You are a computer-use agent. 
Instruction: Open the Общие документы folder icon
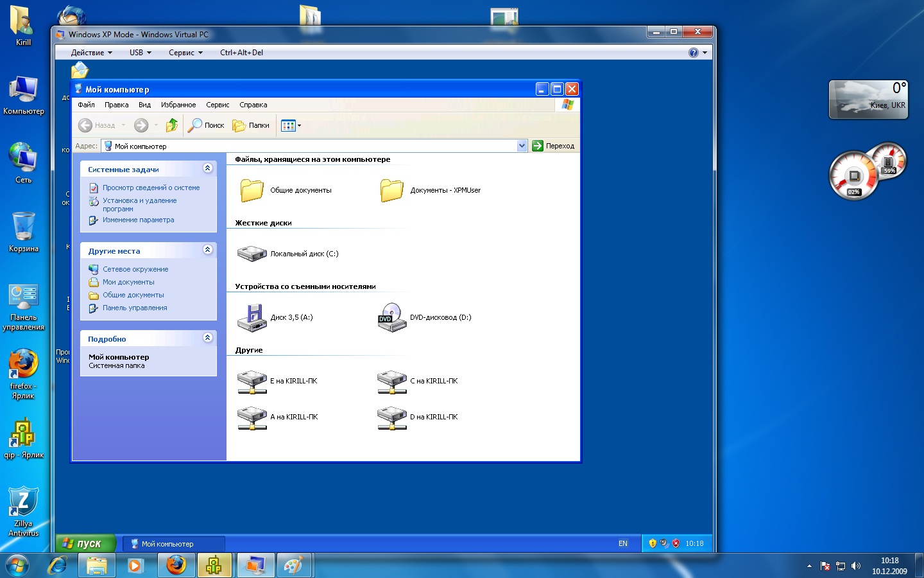point(252,190)
